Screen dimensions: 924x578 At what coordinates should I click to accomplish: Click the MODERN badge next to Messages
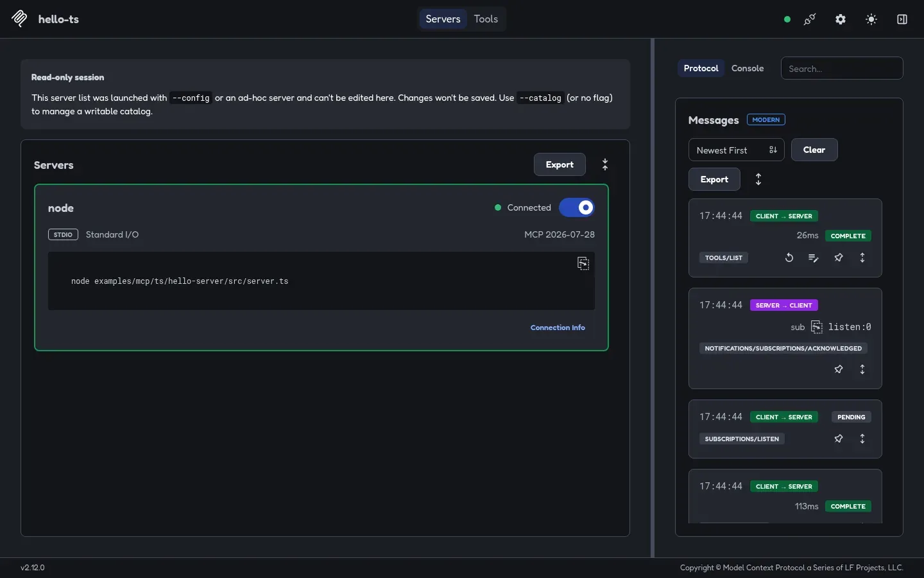[766, 119]
